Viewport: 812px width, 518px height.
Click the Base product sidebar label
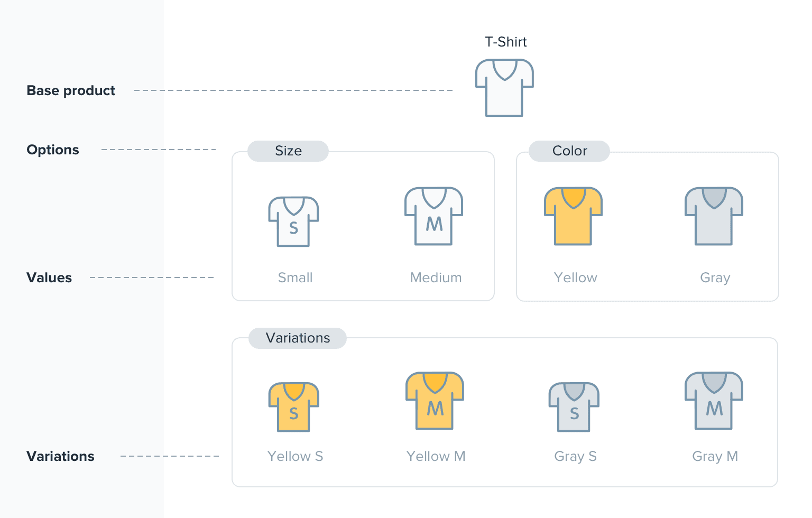pos(71,90)
